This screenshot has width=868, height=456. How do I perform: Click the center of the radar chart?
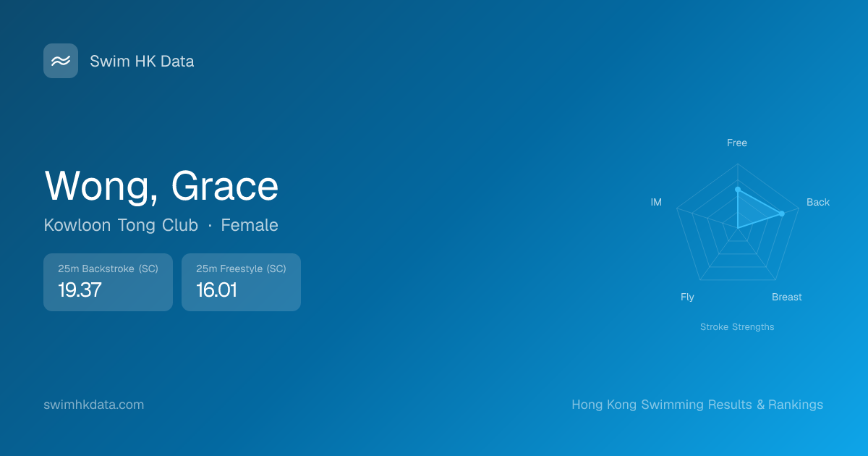(x=738, y=228)
